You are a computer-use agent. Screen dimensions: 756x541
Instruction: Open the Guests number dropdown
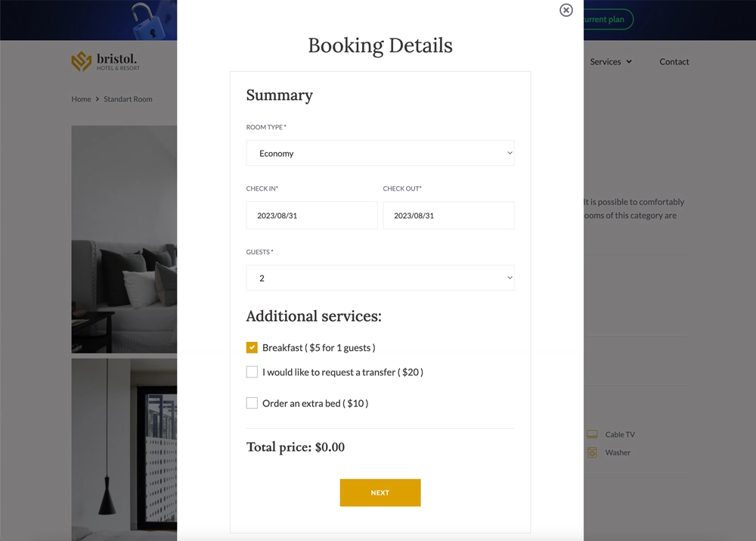tap(380, 278)
